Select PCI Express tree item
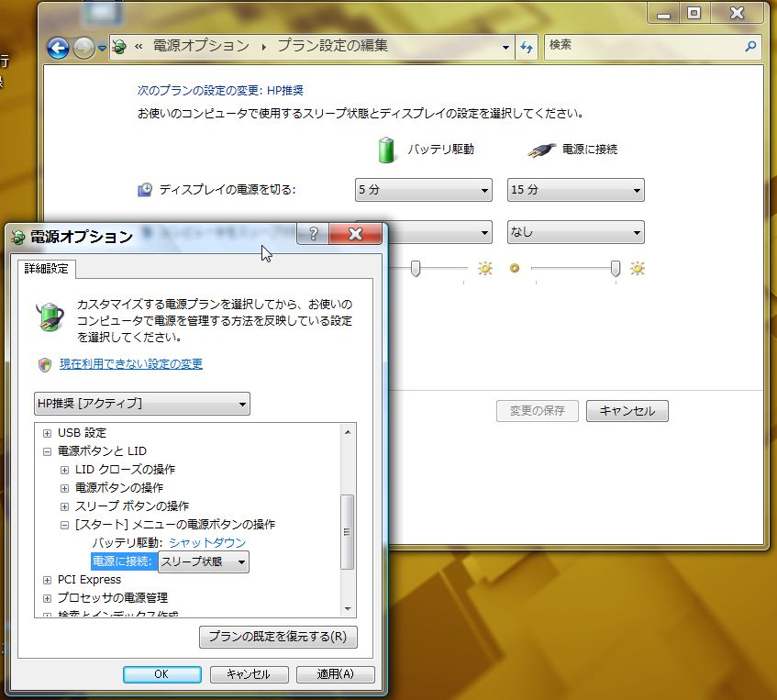The height and width of the screenshot is (700, 777). [x=89, y=580]
